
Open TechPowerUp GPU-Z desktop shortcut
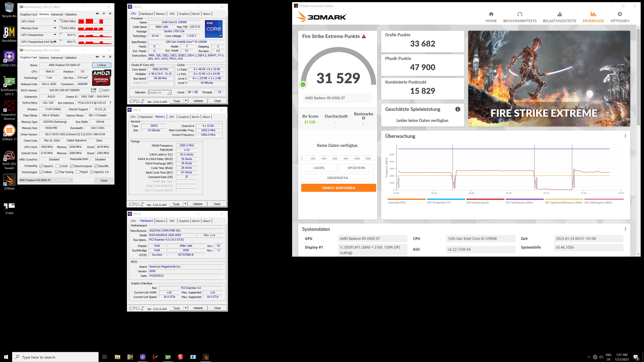(9, 85)
